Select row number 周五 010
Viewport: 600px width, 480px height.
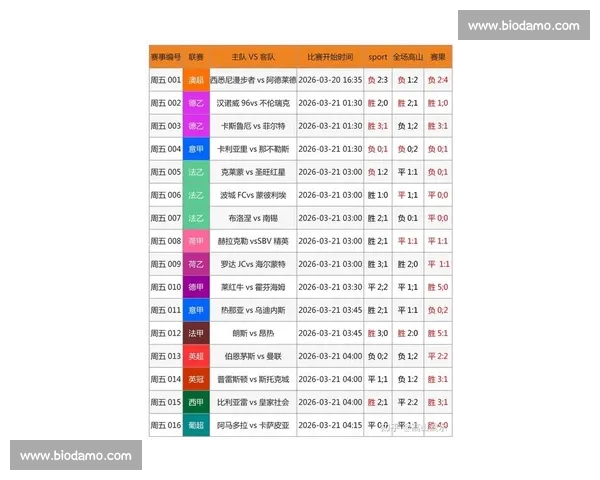point(165,287)
